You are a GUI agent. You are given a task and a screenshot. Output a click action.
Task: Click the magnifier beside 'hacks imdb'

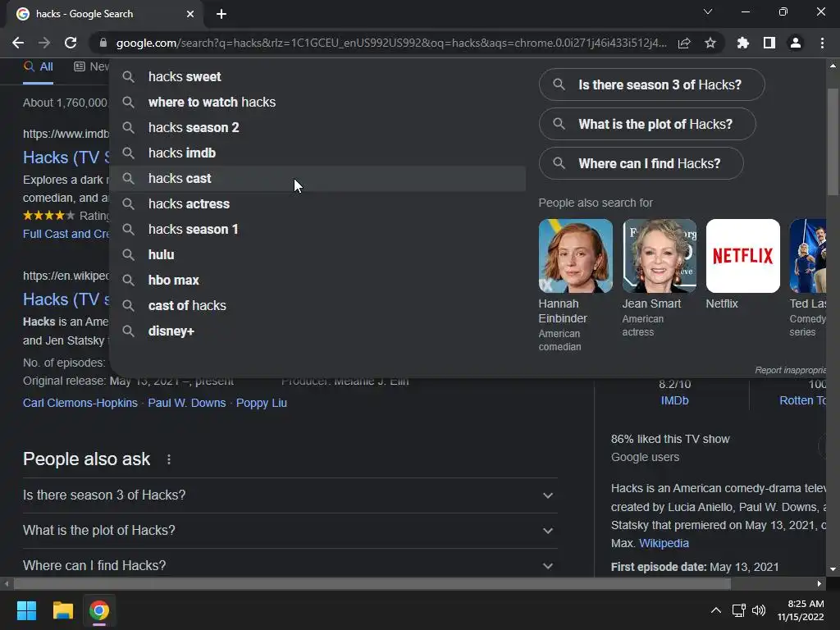coord(128,153)
